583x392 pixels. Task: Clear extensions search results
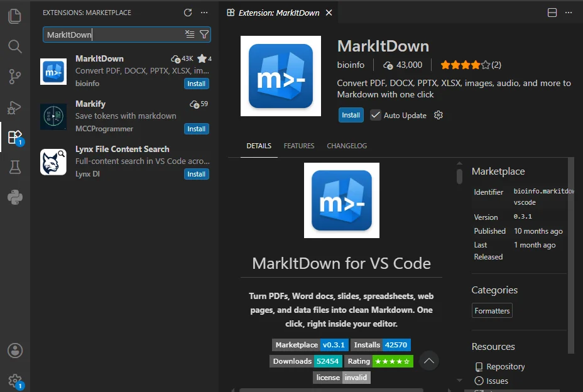pos(190,34)
